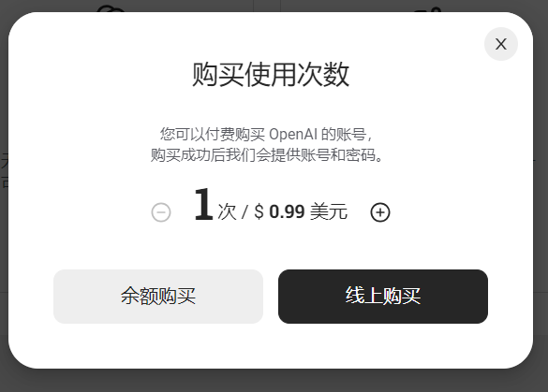The height and width of the screenshot is (392, 548).
Task: Click the 余额购买 button
Action: coord(158,297)
